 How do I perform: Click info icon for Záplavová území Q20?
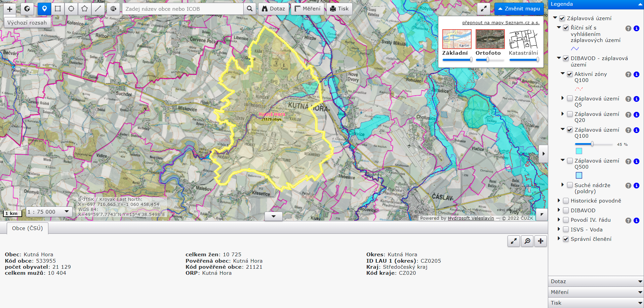pyautogui.click(x=636, y=115)
